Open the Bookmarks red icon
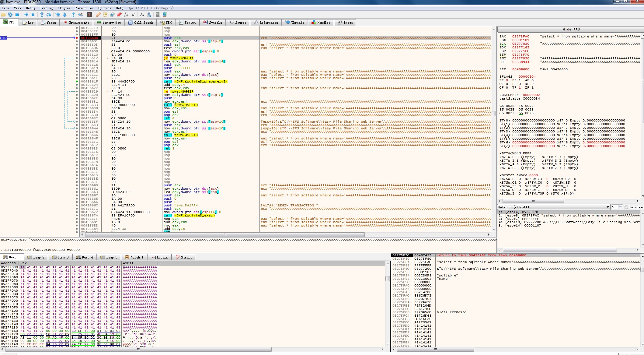The height and width of the screenshot is (355, 644). click(119, 15)
